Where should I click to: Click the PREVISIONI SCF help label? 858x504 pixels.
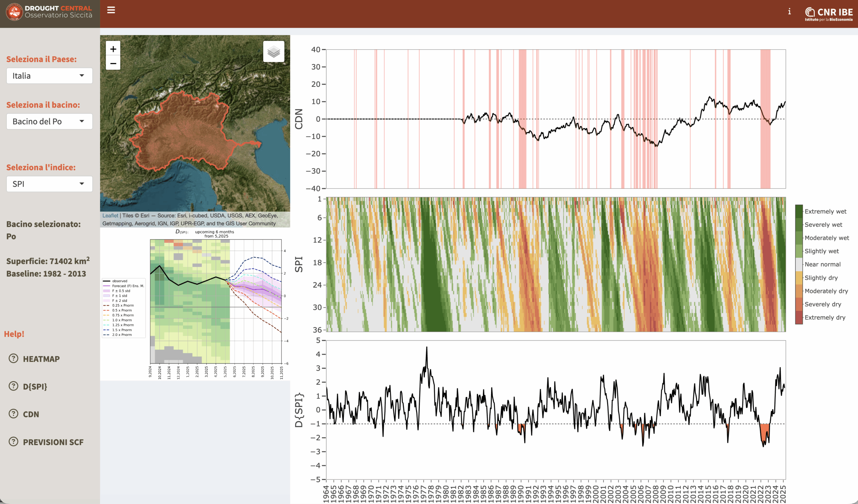53,442
